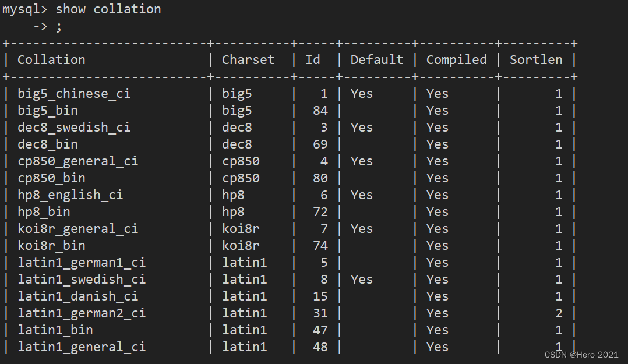This screenshot has width=628, height=364.
Task: Click cp850_general_ci in the Collation column
Action: coord(77,161)
